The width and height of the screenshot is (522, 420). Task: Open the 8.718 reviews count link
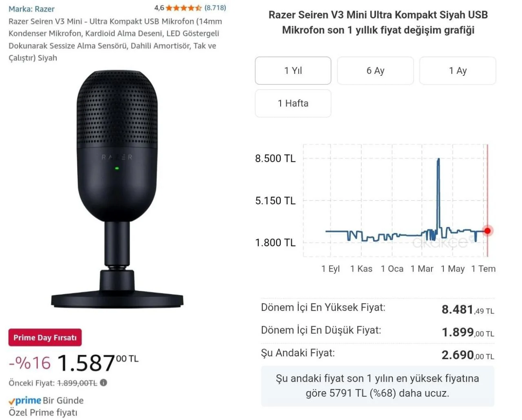tap(215, 8)
